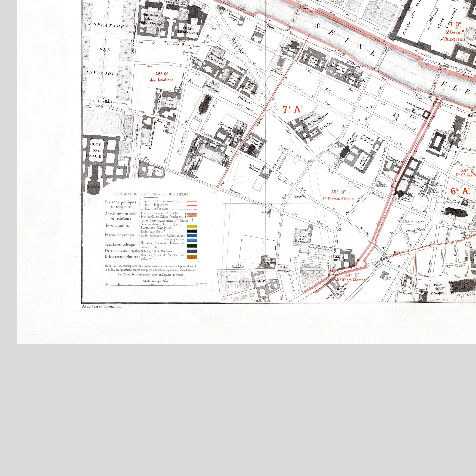Viewport: 476px width, 476px height.
Task: Click the '26e Qr des Invalides' label
Action: pyautogui.click(x=162, y=77)
